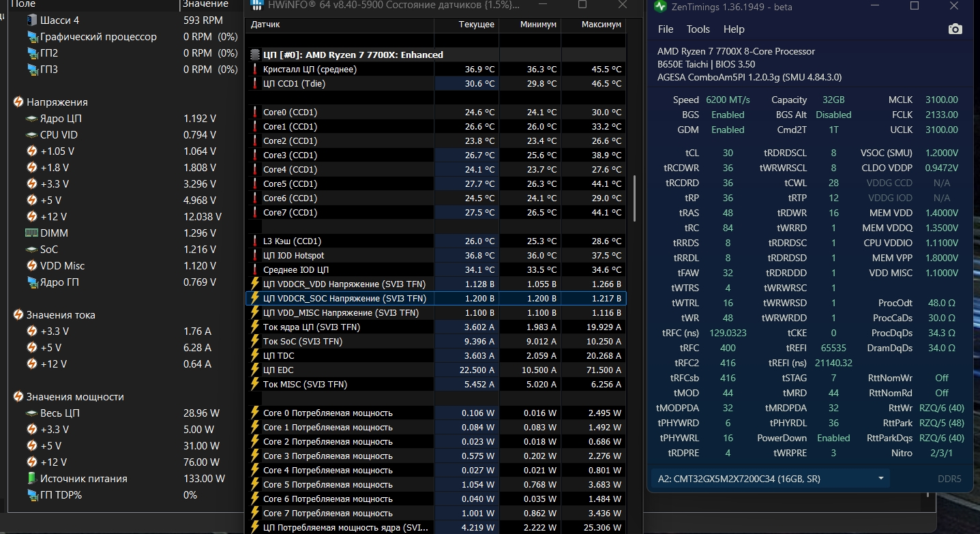The image size is (980, 534).
Task: Click the 133.00 W power supply value
Action: [205, 479]
